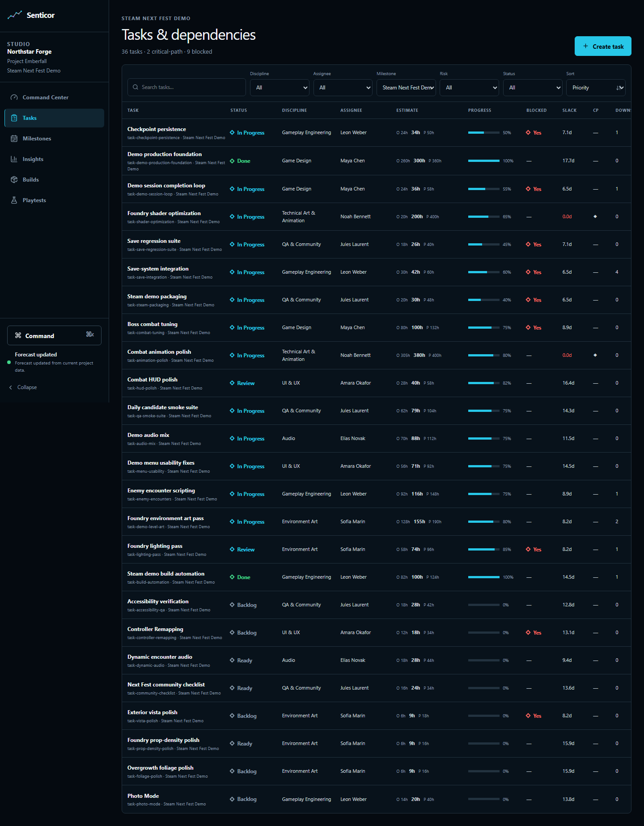Click progress bar for Checkpoint persistence at 50%

pyautogui.click(x=484, y=133)
